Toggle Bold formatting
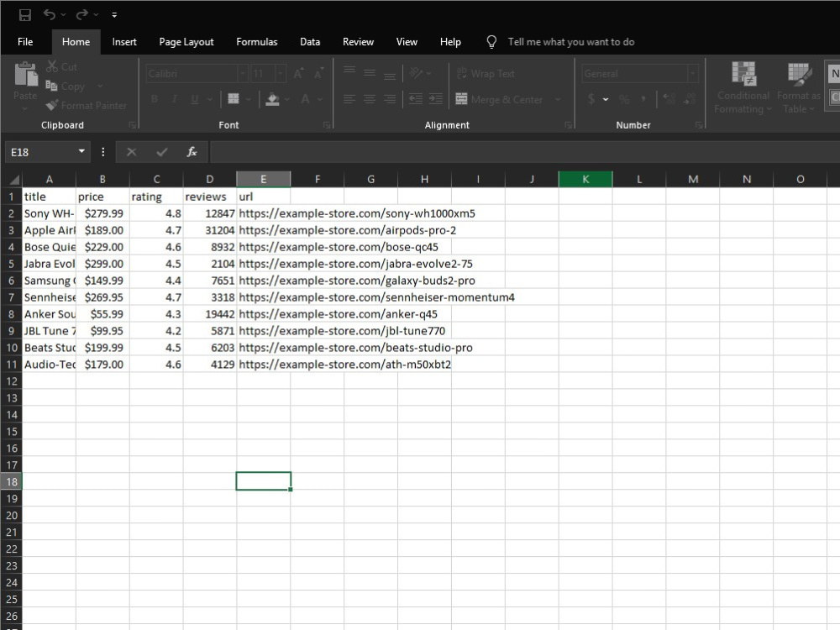840x630 pixels. click(155, 99)
